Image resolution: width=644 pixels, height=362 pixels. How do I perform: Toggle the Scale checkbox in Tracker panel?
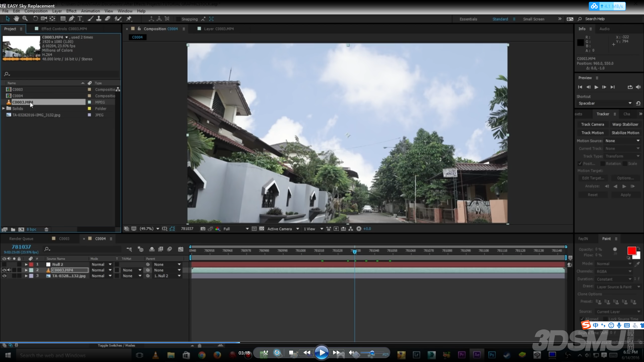[x=625, y=163]
